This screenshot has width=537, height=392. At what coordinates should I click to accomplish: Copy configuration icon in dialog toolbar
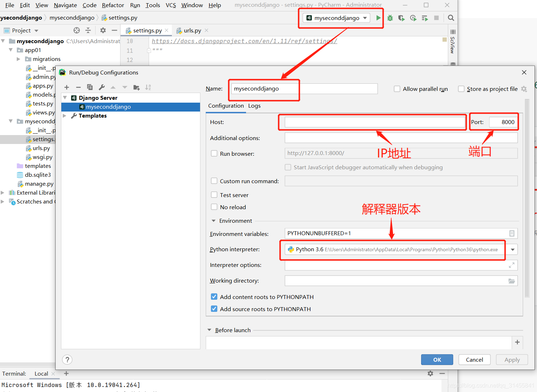(90, 87)
